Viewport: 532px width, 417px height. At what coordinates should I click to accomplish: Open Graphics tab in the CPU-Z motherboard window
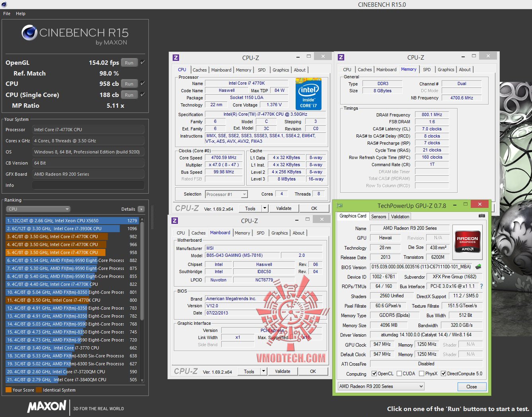[280, 233]
